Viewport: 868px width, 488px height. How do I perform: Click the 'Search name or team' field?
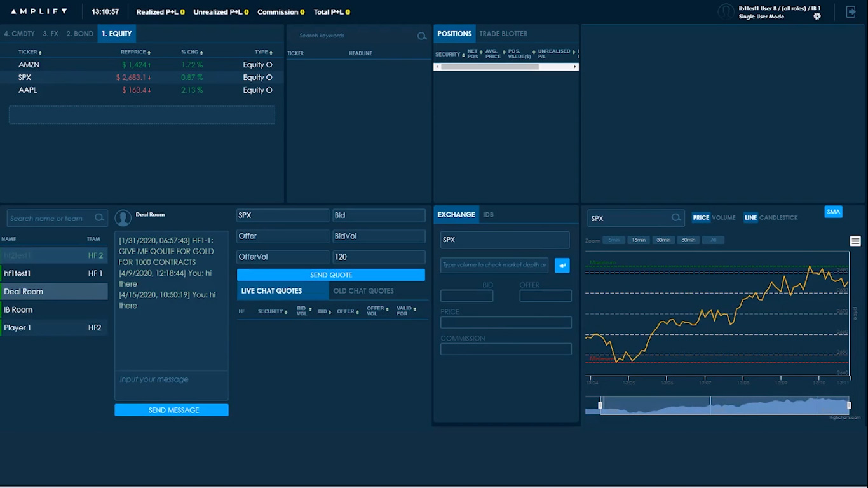click(x=57, y=218)
